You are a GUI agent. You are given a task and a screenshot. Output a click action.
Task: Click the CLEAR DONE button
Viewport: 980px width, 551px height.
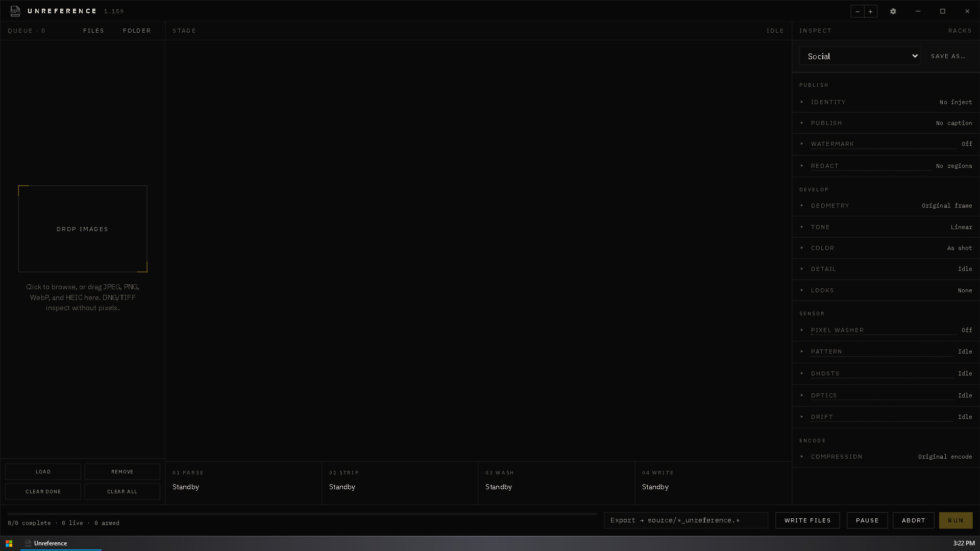[43, 492]
